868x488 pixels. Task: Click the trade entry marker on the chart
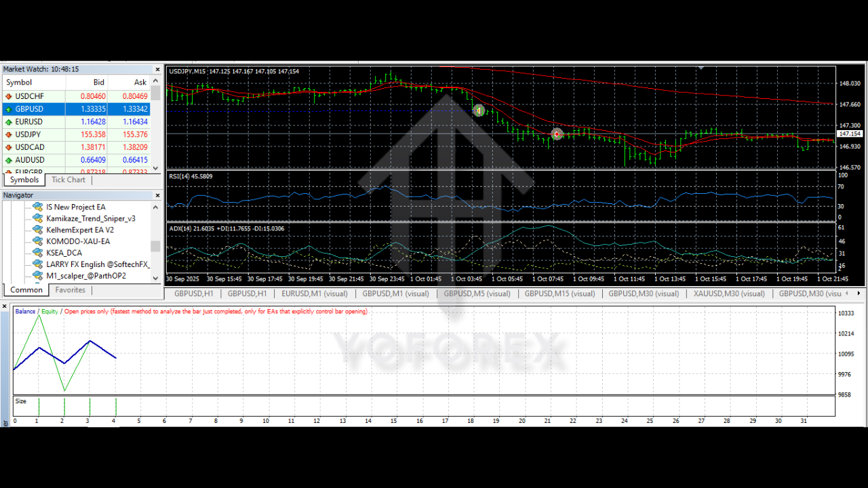coord(479,110)
